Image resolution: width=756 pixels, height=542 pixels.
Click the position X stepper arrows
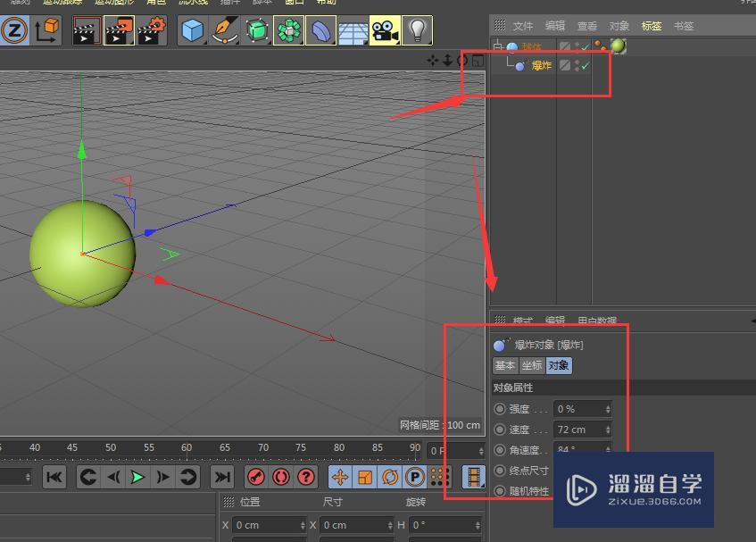pos(303,525)
